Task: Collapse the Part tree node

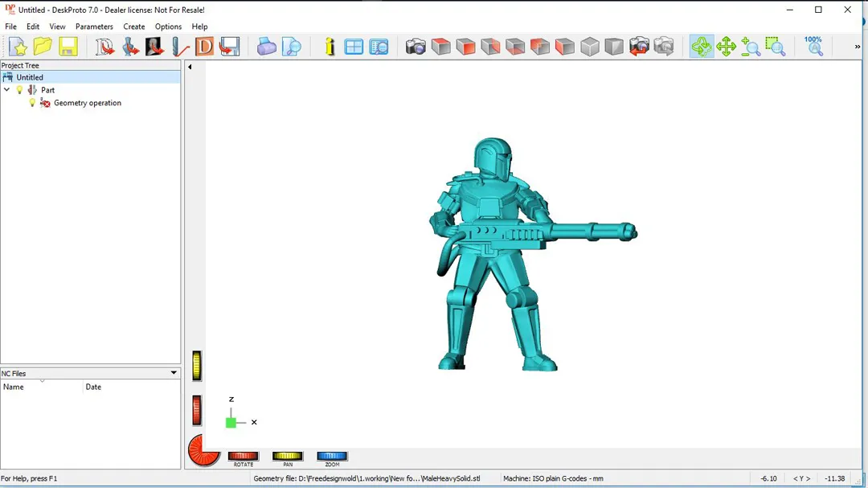Action: [x=7, y=90]
